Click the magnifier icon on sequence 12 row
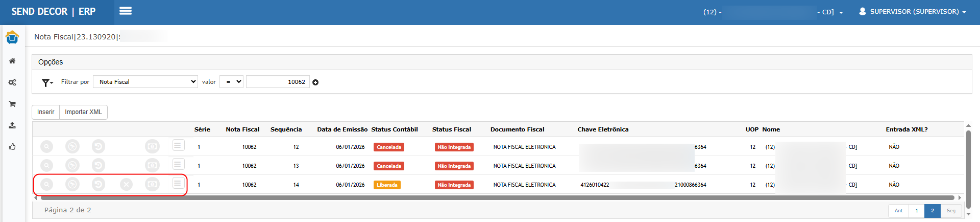The height and width of the screenshot is (222, 980). click(46, 147)
